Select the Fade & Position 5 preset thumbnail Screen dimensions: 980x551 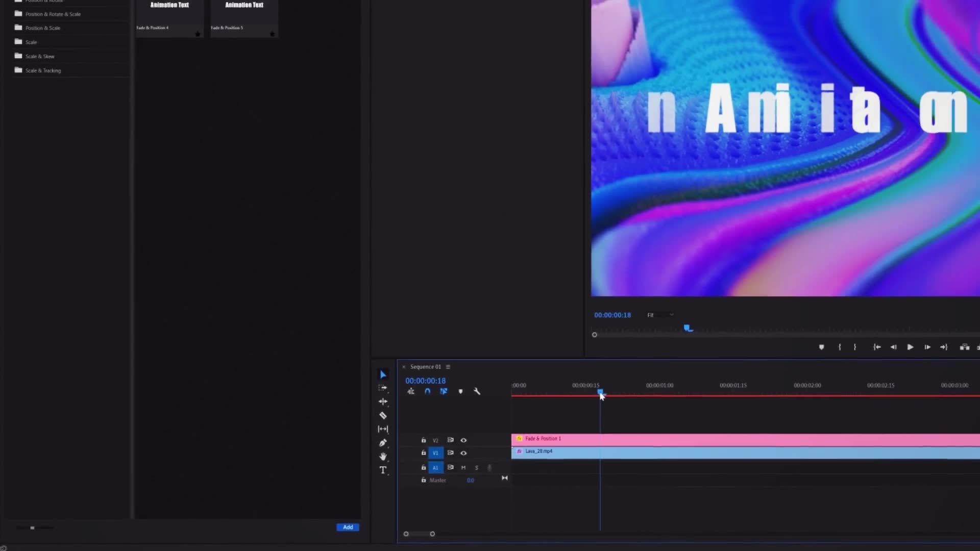(x=244, y=18)
